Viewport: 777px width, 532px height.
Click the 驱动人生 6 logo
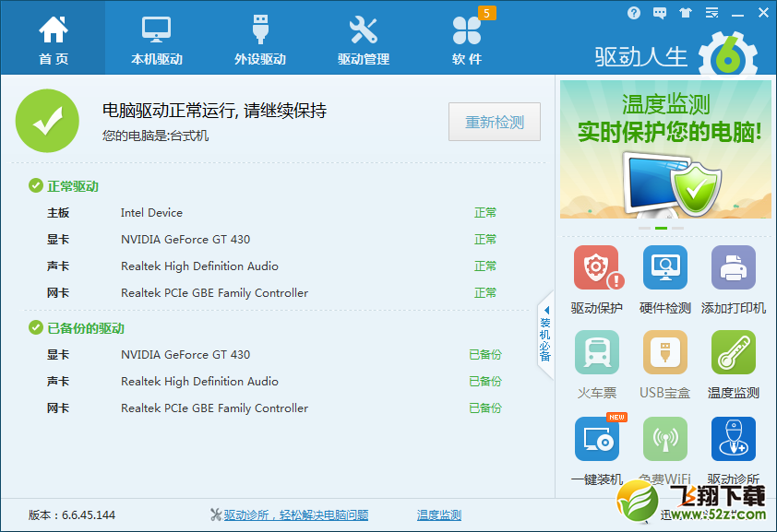click(x=675, y=56)
